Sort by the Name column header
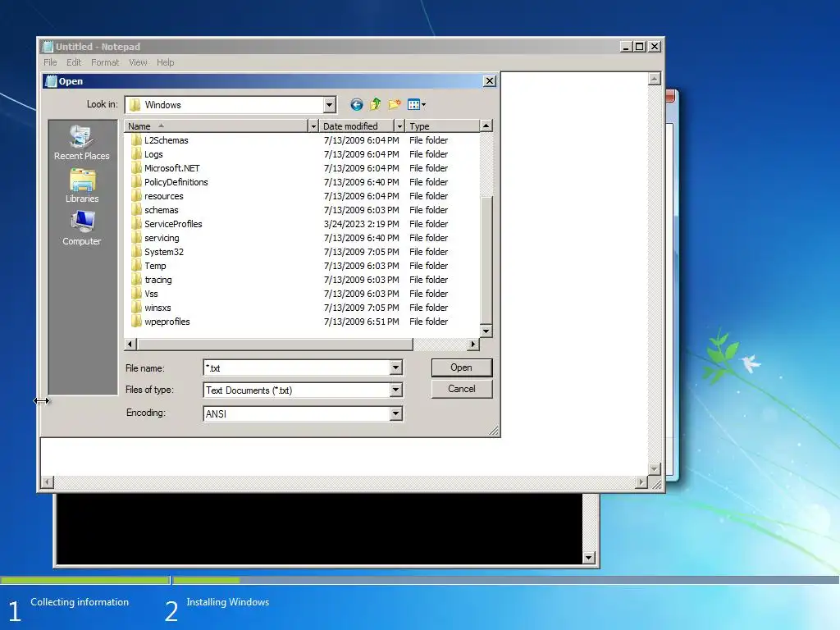This screenshot has width=840, height=630. (217, 126)
